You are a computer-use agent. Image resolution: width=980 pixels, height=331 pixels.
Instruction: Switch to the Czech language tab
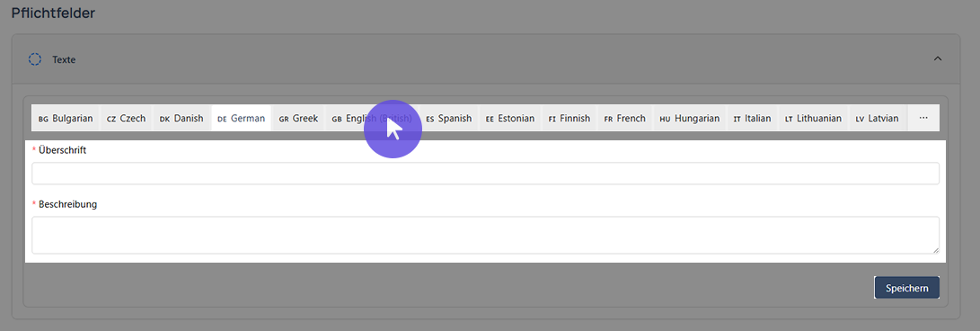point(127,118)
